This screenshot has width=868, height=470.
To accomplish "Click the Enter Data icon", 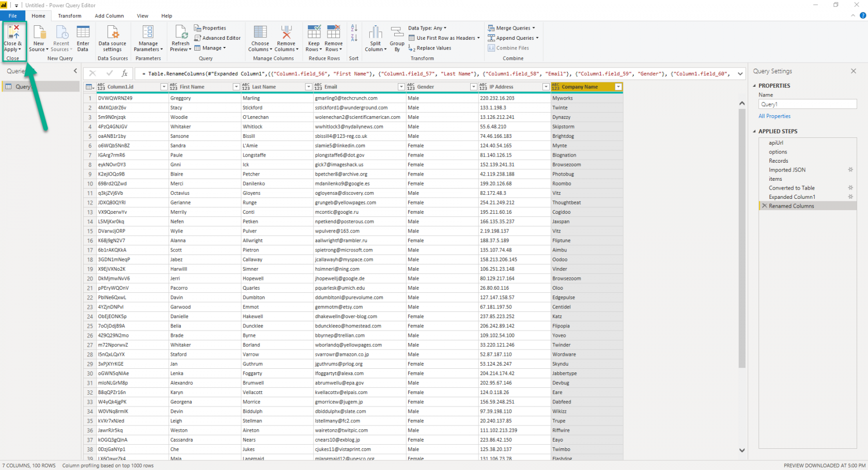I will pos(83,32).
